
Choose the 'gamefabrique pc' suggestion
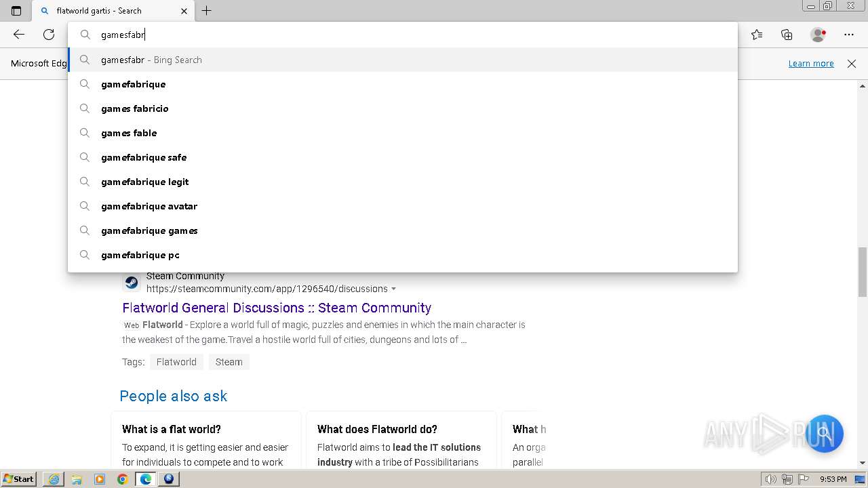(x=403, y=255)
